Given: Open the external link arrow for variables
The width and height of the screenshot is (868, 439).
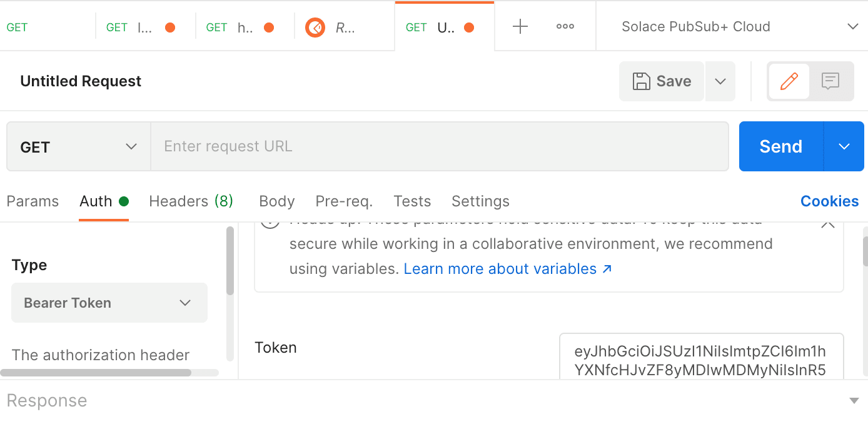Looking at the screenshot, I should tap(607, 269).
